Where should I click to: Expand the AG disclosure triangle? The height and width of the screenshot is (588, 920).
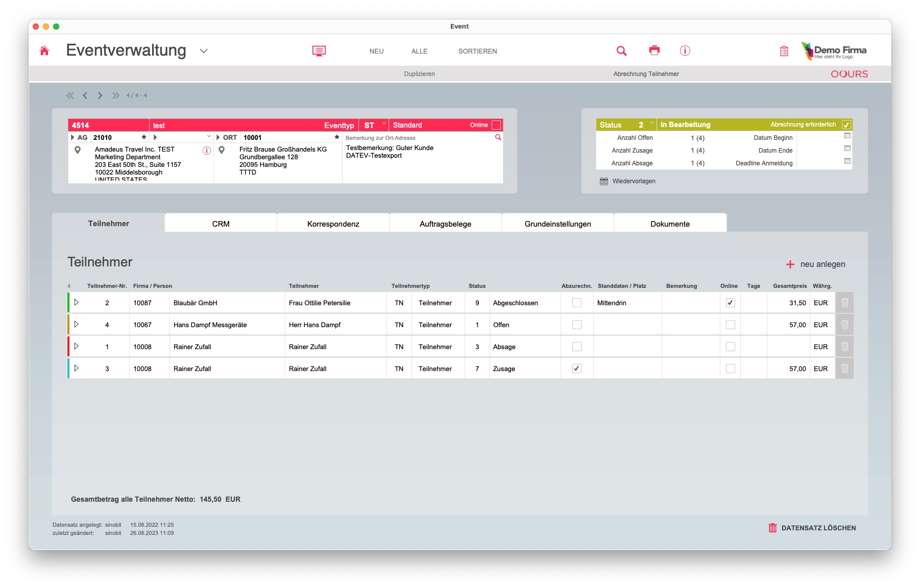(x=72, y=137)
